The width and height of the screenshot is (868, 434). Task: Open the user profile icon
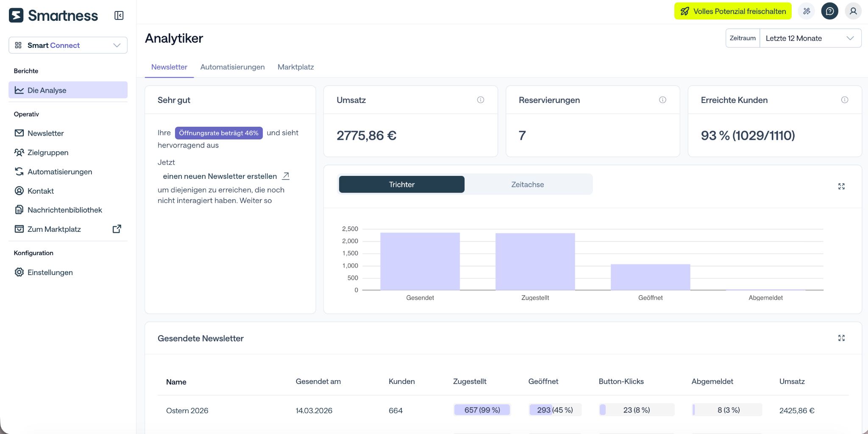point(853,11)
